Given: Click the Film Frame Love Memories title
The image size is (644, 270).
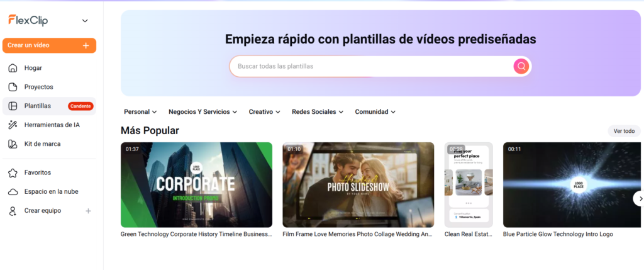Looking at the screenshot, I should pyautogui.click(x=358, y=234).
